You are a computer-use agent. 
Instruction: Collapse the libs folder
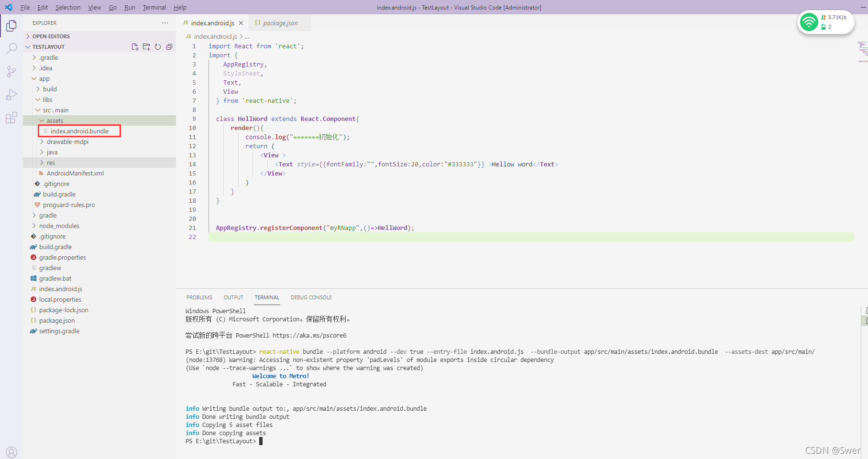99,99
